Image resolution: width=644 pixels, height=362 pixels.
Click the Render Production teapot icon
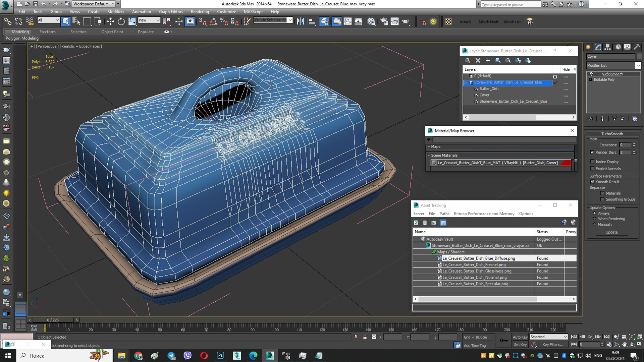[x=406, y=22]
